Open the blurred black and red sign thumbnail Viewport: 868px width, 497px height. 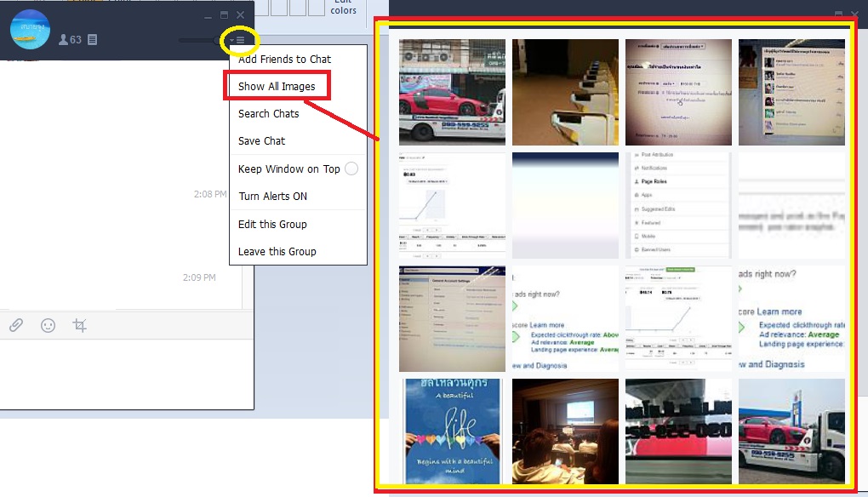(x=679, y=431)
